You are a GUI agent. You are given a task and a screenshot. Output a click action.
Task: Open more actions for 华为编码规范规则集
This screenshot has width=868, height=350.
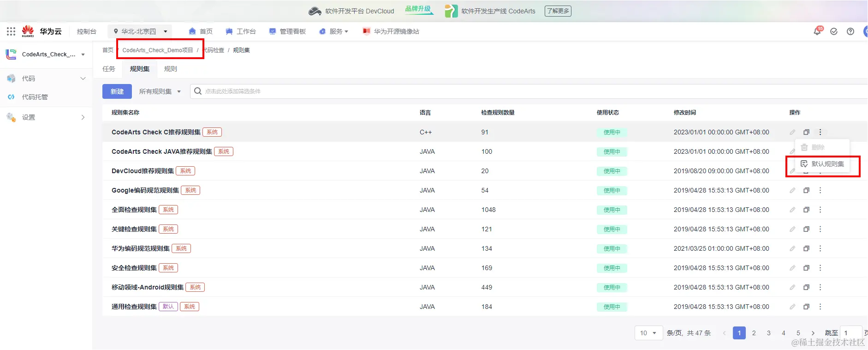pos(820,248)
